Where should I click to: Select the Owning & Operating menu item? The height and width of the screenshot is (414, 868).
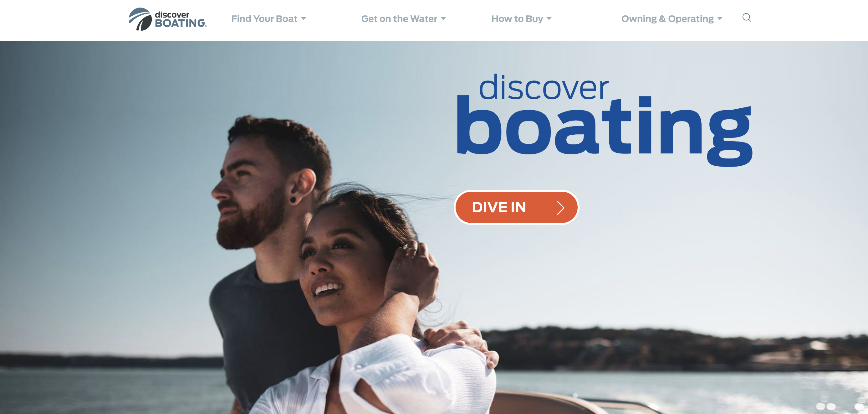[x=667, y=19]
